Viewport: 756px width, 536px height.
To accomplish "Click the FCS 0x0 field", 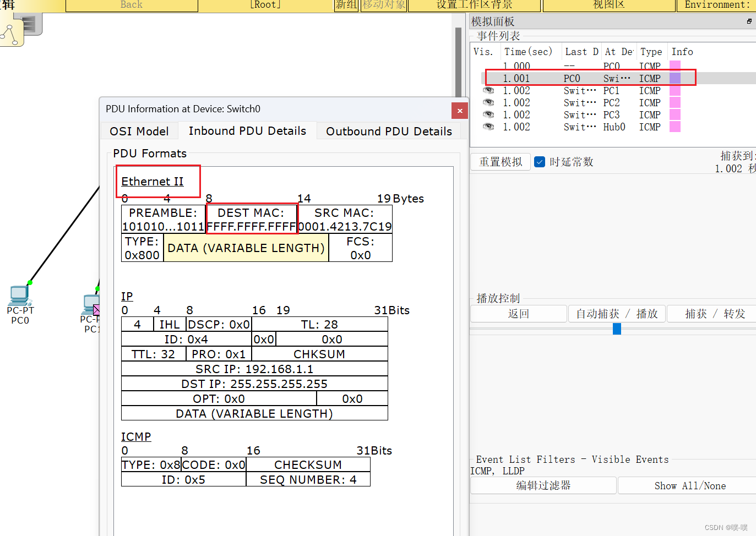I will [361, 248].
